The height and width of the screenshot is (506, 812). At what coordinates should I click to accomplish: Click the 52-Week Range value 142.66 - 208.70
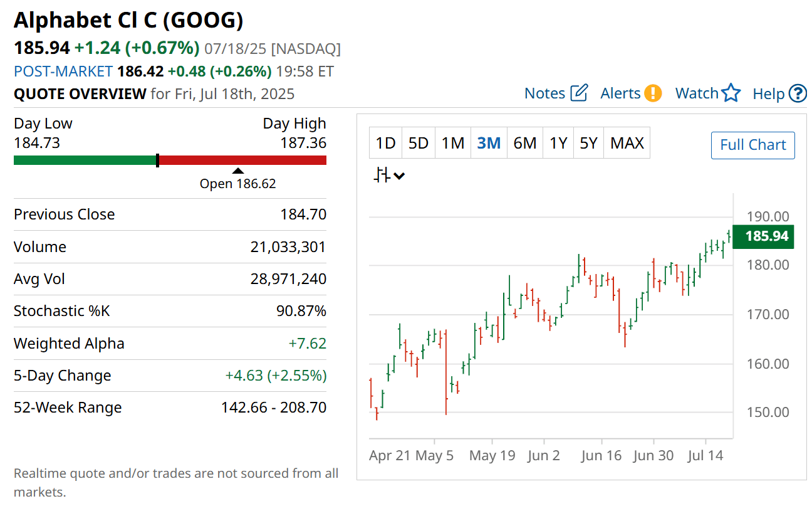(x=274, y=408)
